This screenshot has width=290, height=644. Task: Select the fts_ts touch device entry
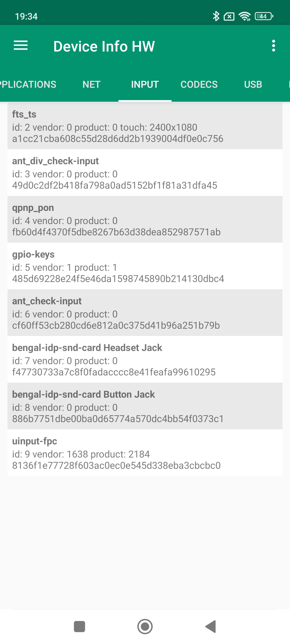145,126
